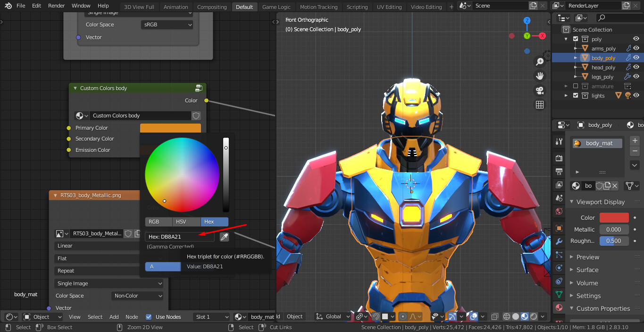Click the red Viewport Display color swatch
The height and width of the screenshot is (332, 644).
[614, 217]
